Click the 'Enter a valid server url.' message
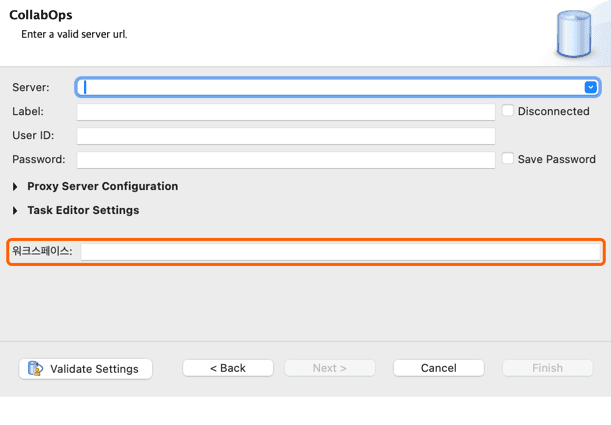Image resolution: width=611 pixels, height=425 pixels. (74, 34)
